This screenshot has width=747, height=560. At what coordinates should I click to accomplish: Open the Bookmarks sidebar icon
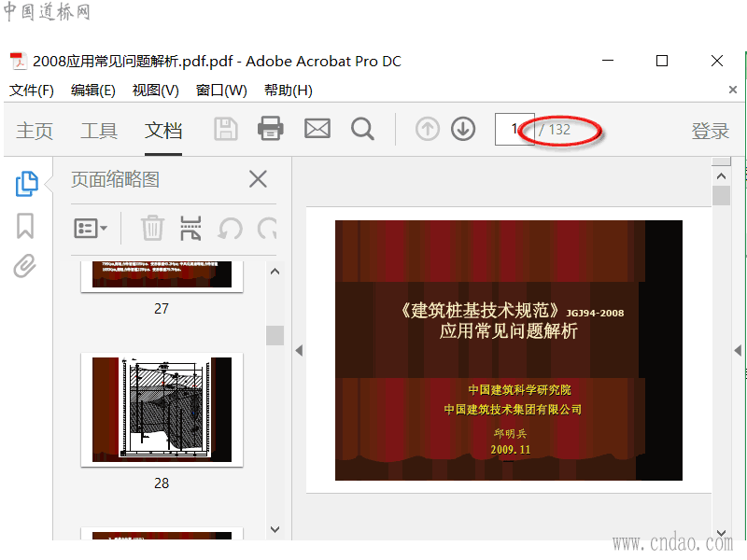click(25, 226)
